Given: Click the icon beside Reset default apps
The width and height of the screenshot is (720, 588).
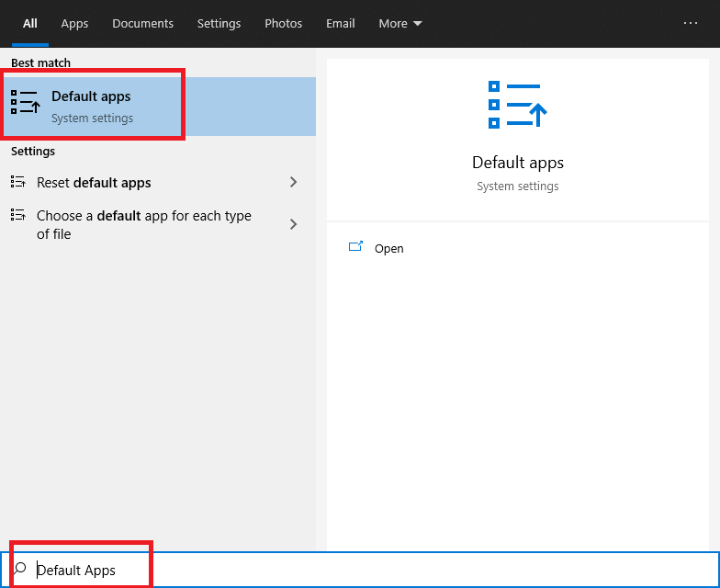Looking at the screenshot, I should (18, 182).
